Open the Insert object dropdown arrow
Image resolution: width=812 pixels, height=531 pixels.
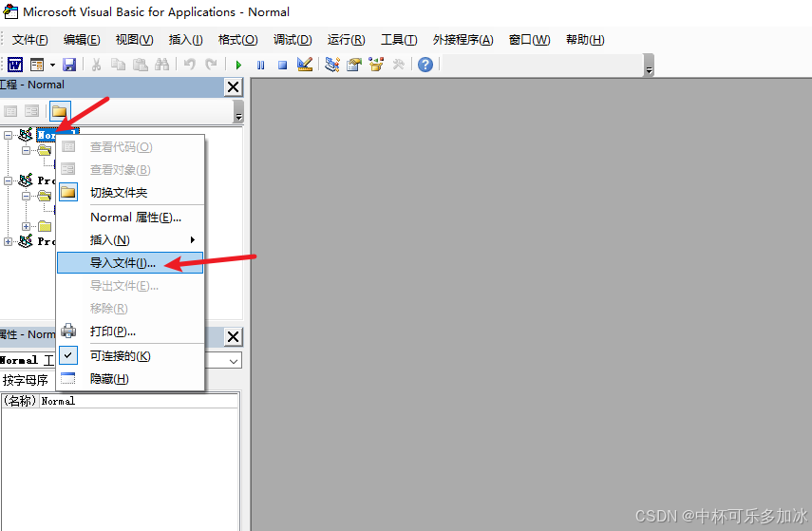52,65
